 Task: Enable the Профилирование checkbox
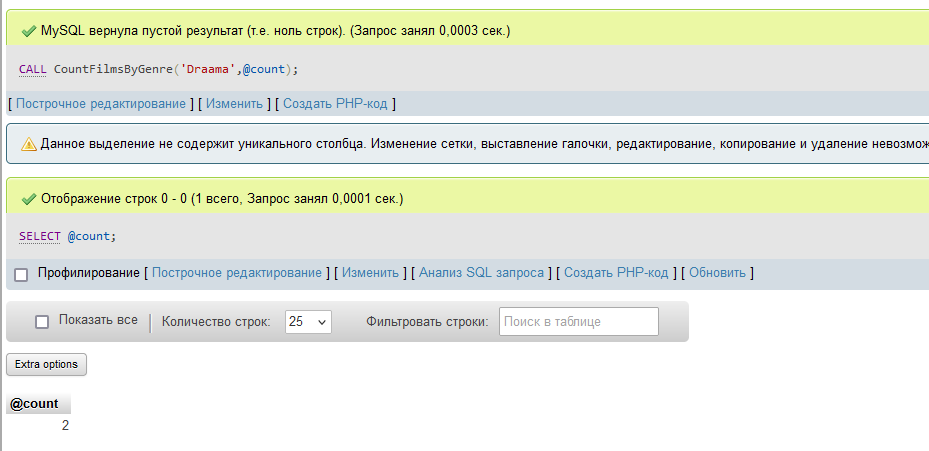pyautogui.click(x=21, y=274)
